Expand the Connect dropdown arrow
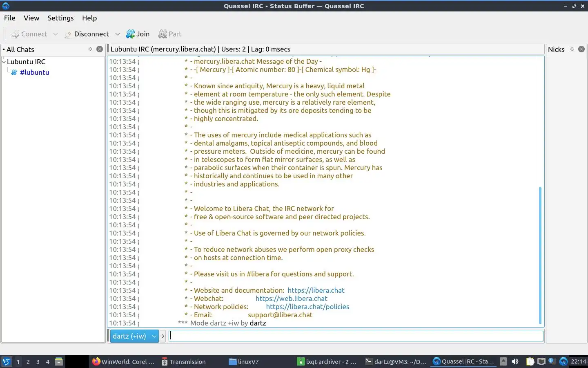Image resolution: width=588 pixels, height=368 pixels. click(56, 34)
